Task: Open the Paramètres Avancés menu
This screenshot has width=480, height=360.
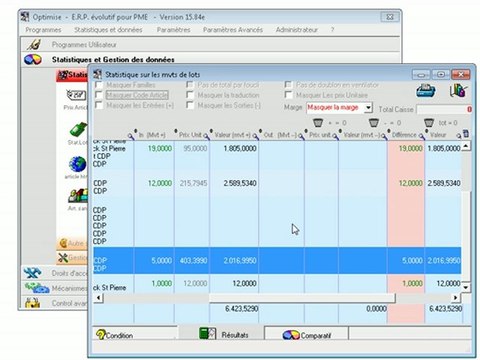Action: pos(233,30)
